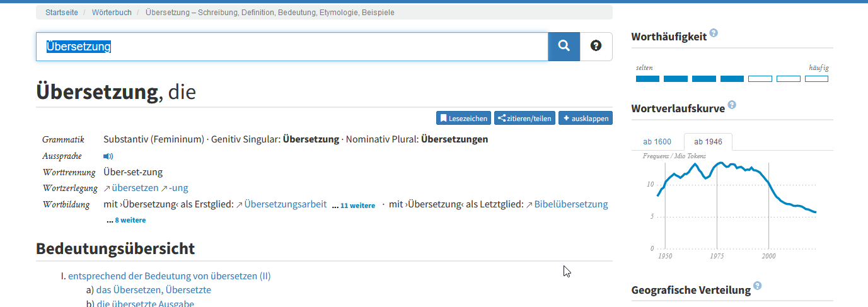Click the Lesezeichen bookmark button

(464, 118)
